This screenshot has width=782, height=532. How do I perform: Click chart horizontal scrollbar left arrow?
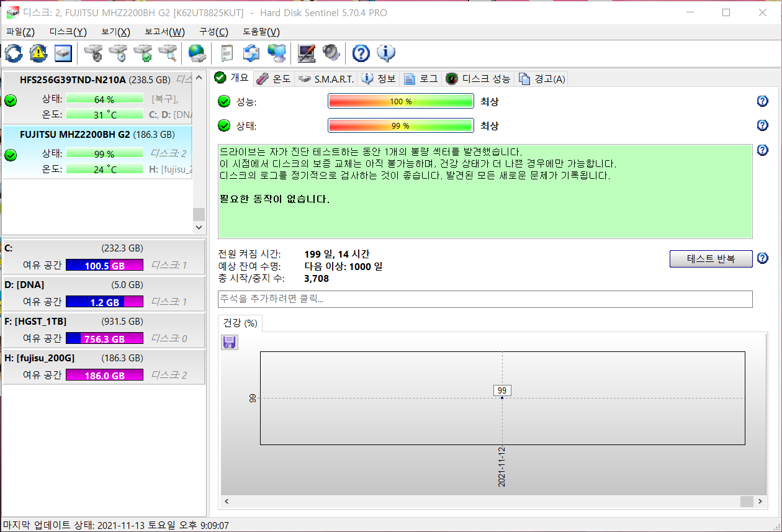coord(227,501)
